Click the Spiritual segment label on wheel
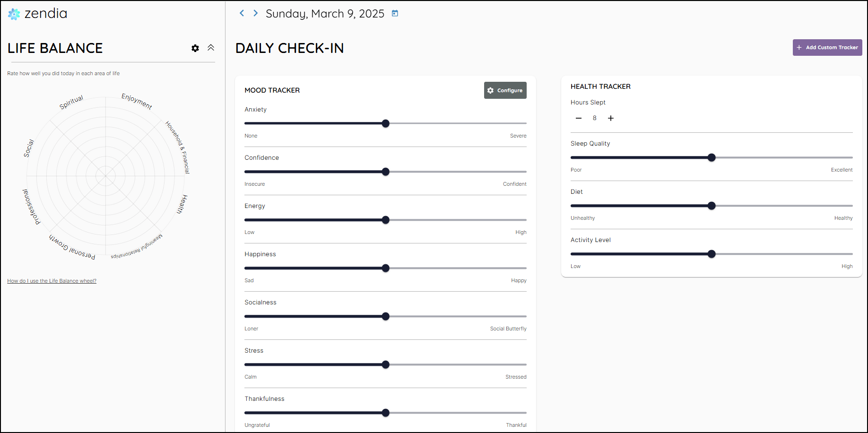868x433 pixels. coord(71,102)
